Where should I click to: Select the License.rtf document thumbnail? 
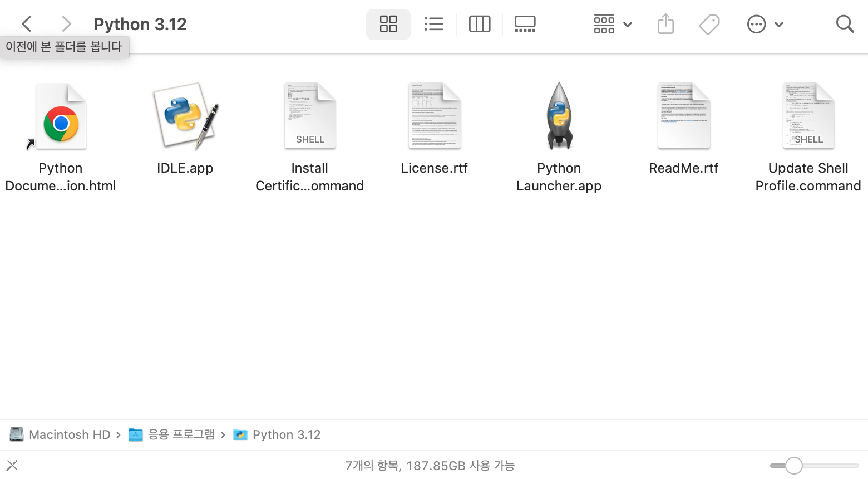click(x=435, y=116)
